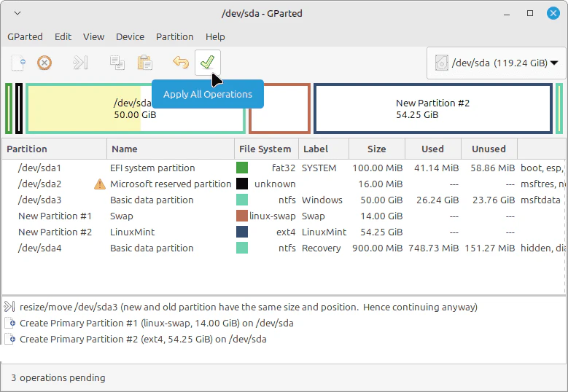Image resolution: width=568 pixels, height=392 pixels.
Task: Click the teal ntfs swatch for Recovery
Action: pyautogui.click(x=242, y=248)
